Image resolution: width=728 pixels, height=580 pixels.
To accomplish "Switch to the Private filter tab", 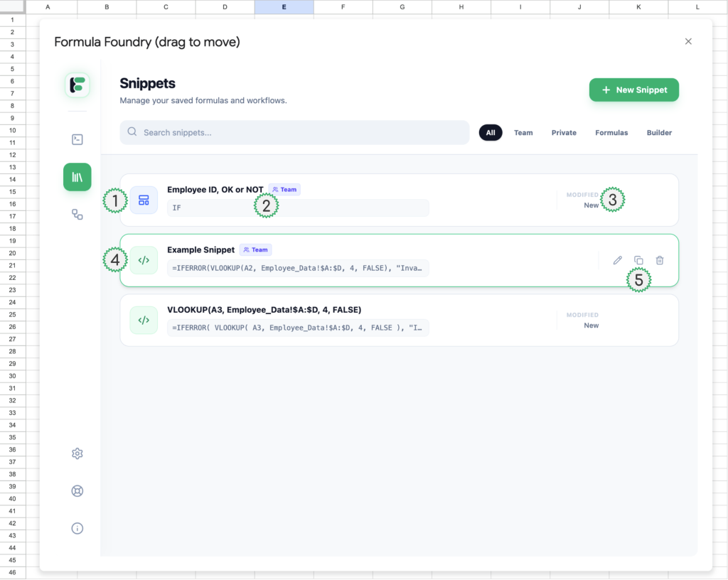I will (564, 132).
